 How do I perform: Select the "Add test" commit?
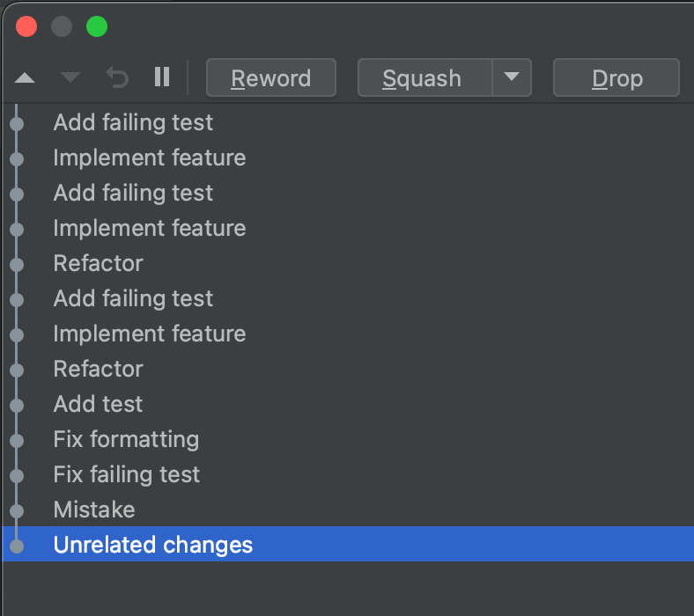tap(98, 404)
